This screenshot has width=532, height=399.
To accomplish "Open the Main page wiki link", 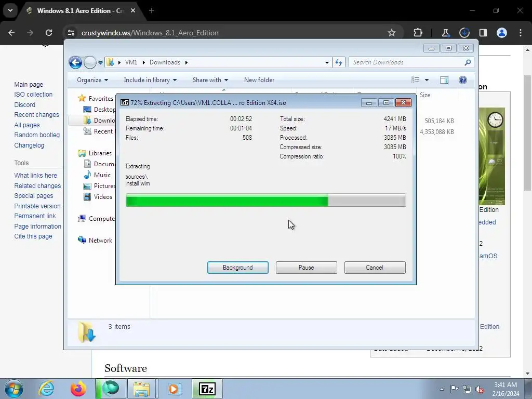I will click(29, 85).
